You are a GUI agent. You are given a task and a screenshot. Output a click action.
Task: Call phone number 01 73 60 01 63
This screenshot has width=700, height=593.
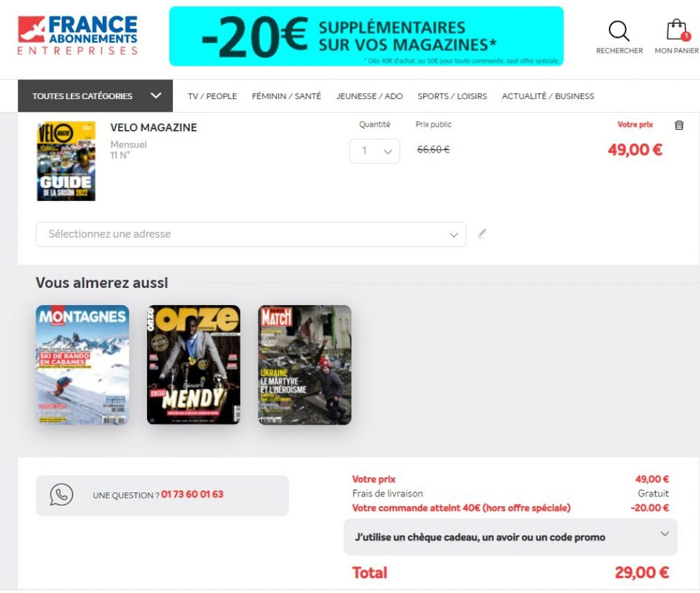click(192, 495)
